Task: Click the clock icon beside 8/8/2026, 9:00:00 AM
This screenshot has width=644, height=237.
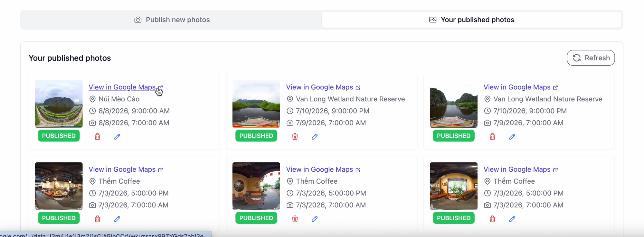Action: (92, 111)
